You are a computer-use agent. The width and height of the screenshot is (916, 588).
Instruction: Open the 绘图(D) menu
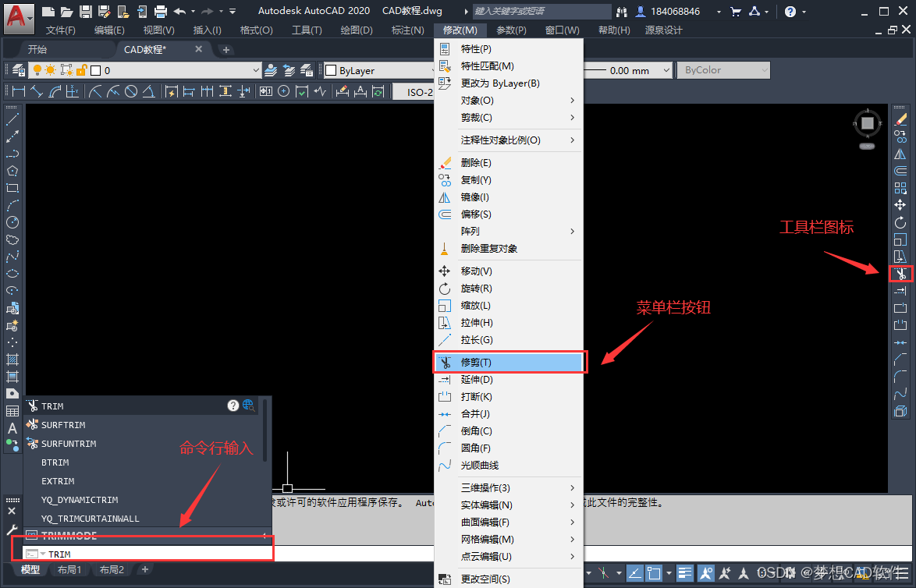coord(357,30)
